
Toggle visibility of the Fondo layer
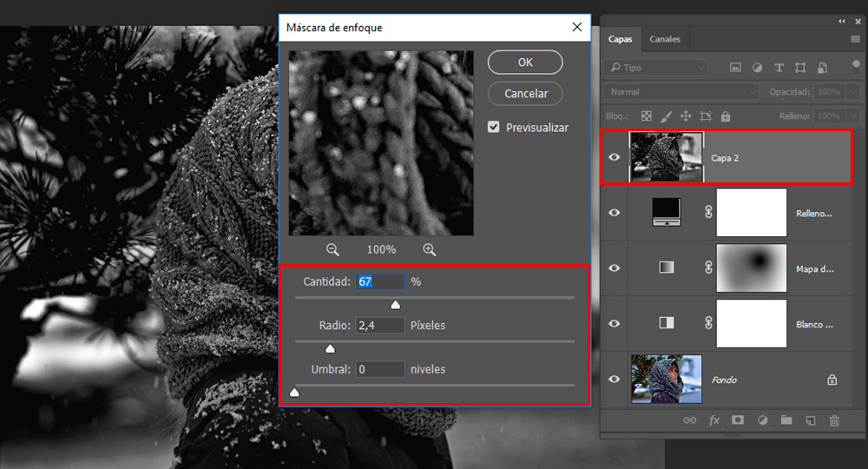point(615,380)
